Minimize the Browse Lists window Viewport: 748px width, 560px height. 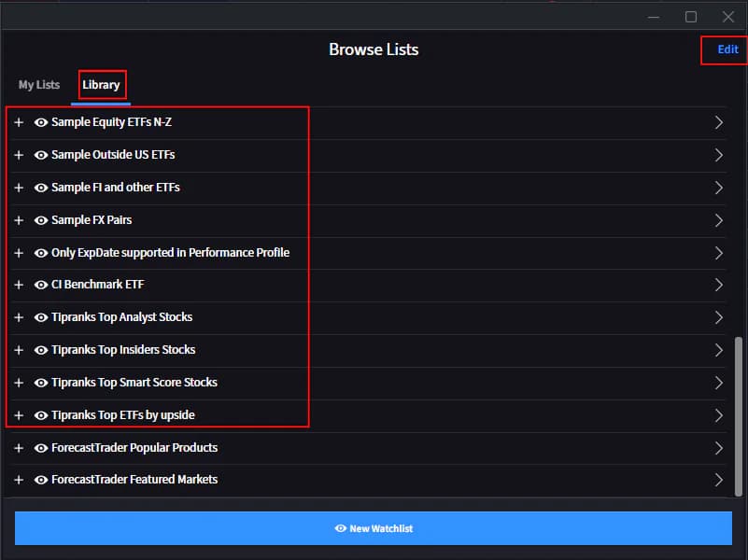[x=654, y=17]
